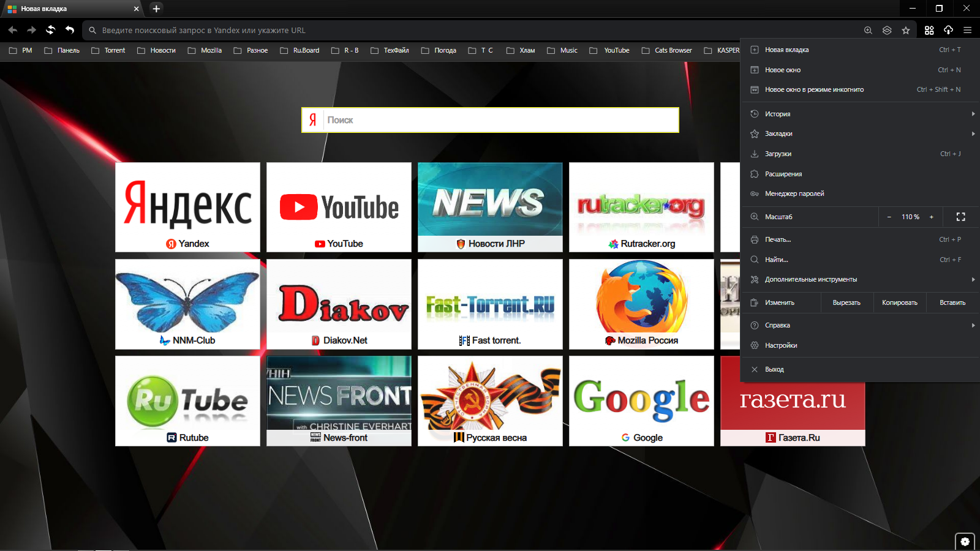Click the undo arrow icon in toolbar
Viewport: 980px width, 551px height.
coord(70,30)
